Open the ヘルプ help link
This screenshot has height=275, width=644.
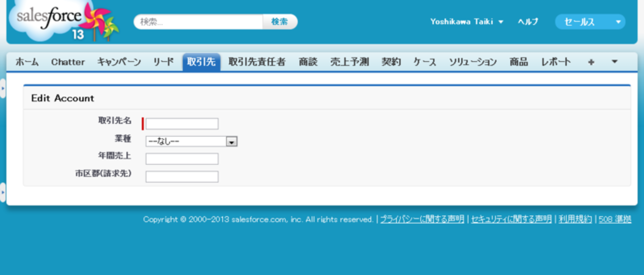(528, 22)
